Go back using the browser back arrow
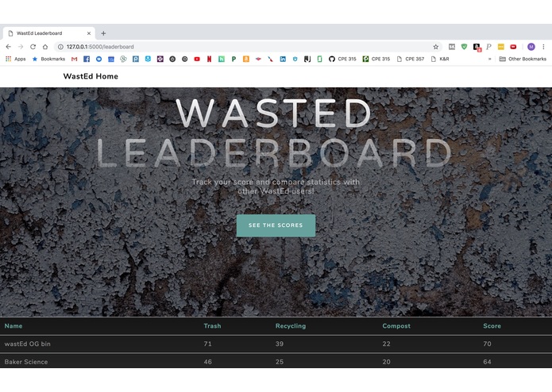Screen dimensions: 552x392 (9, 47)
